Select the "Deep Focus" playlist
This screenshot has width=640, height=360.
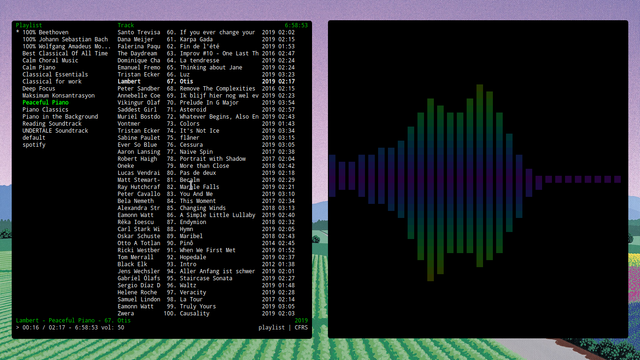(39, 89)
